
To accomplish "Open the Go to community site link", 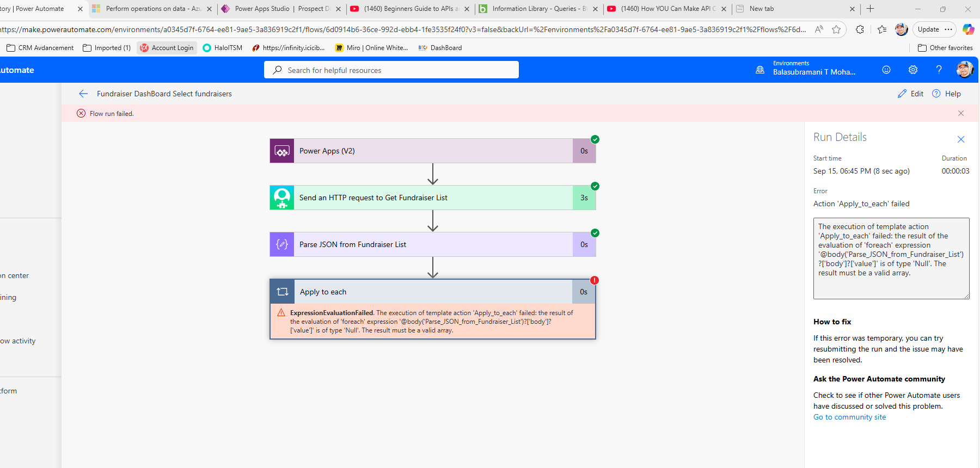I will click(849, 417).
